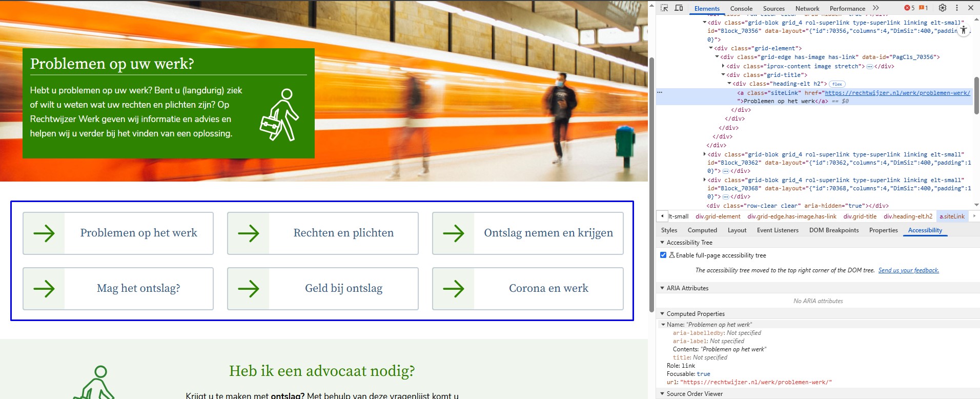Switch to the Console tab
This screenshot has width=980, height=399.
[x=741, y=8]
